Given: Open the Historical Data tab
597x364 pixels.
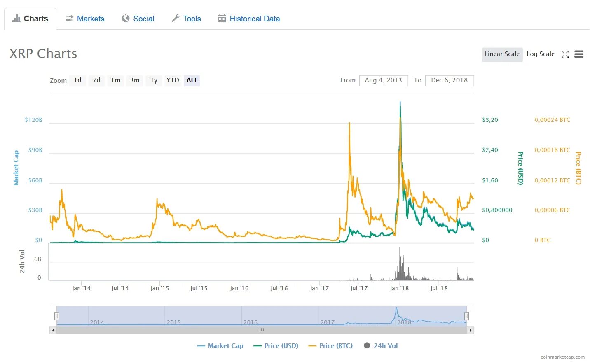Looking at the screenshot, I should coord(249,19).
